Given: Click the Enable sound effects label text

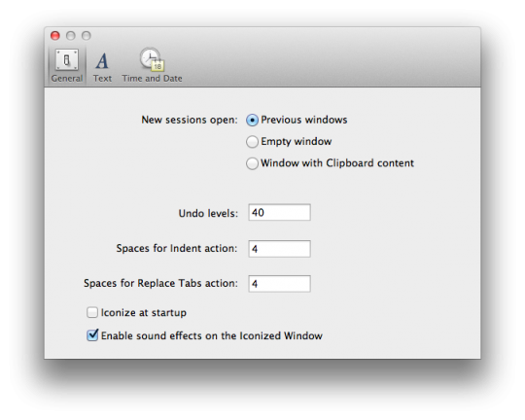Looking at the screenshot, I should click(x=212, y=335).
